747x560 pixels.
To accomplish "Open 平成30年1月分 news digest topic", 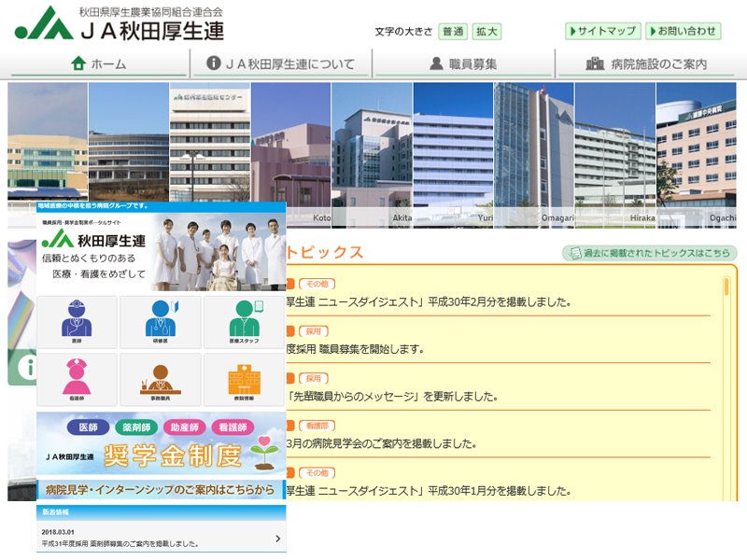I will (428, 491).
